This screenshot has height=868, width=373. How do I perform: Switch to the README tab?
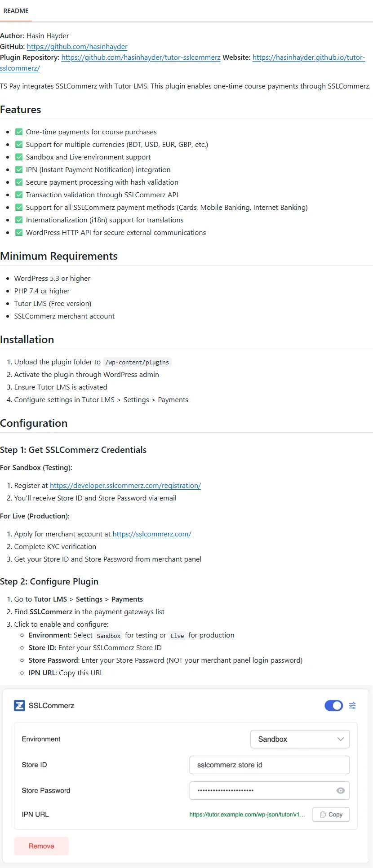[16, 11]
